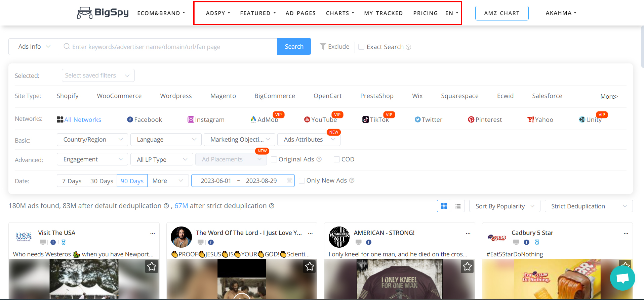
Task: Enable Exact Search checkbox
Action: click(x=361, y=47)
